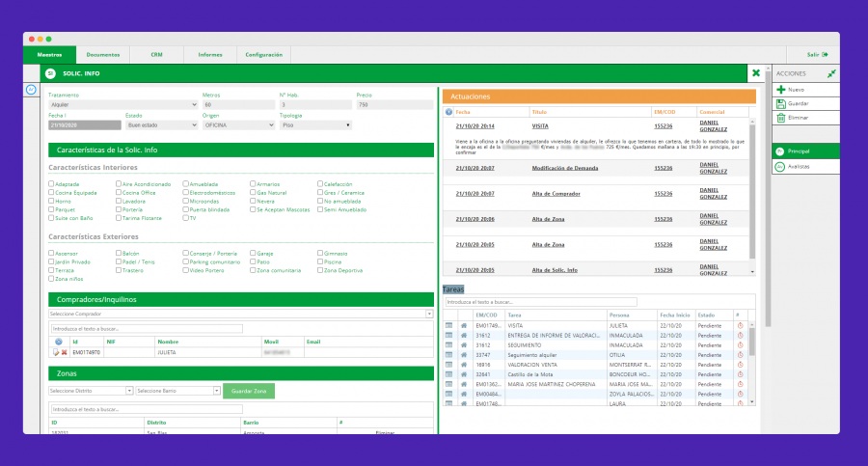Tick the Calefacción checkbox

click(320, 184)
